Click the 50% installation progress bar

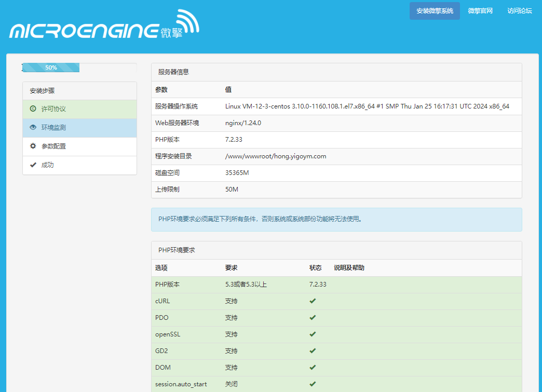click(x=51, y=67)
